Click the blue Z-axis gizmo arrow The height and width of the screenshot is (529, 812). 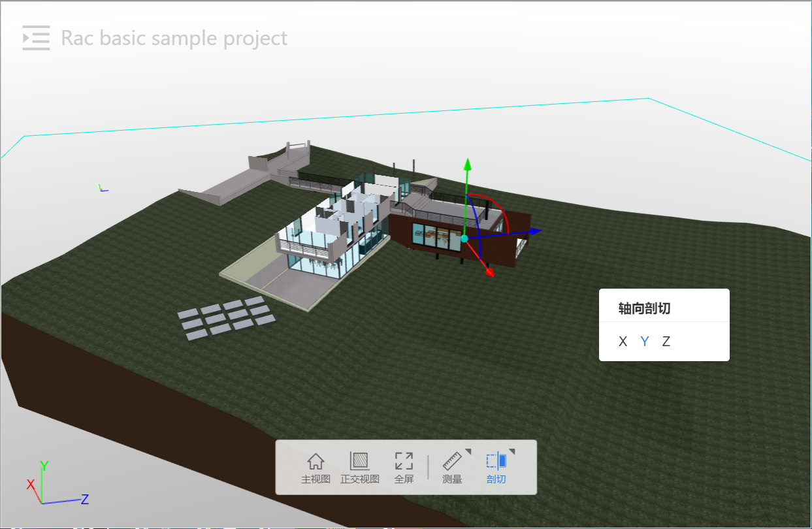(x=535, y=231)
